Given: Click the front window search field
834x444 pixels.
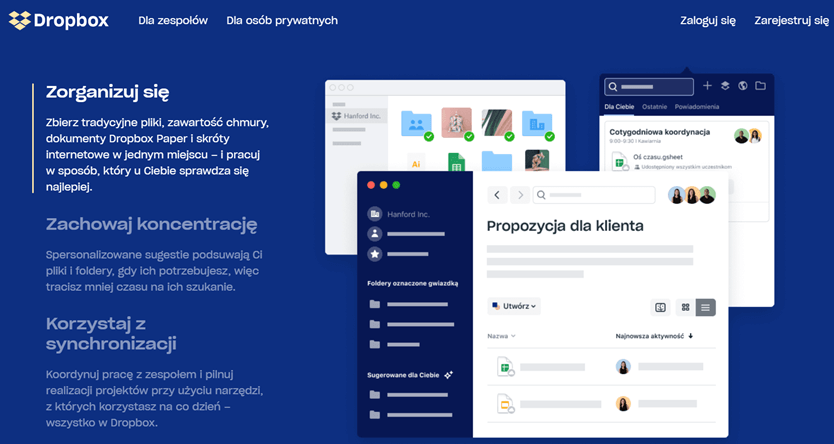Looking at the screenshot, I should (x=594, y=195).
